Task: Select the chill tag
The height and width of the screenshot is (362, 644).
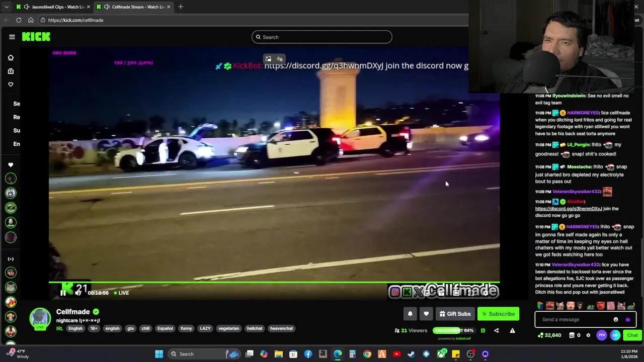Action: pos(145,328)
